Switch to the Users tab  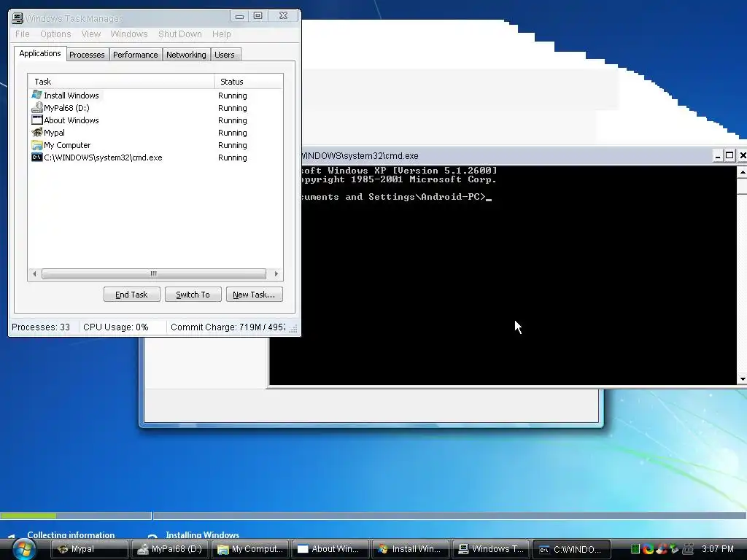[x=225, y=55]
